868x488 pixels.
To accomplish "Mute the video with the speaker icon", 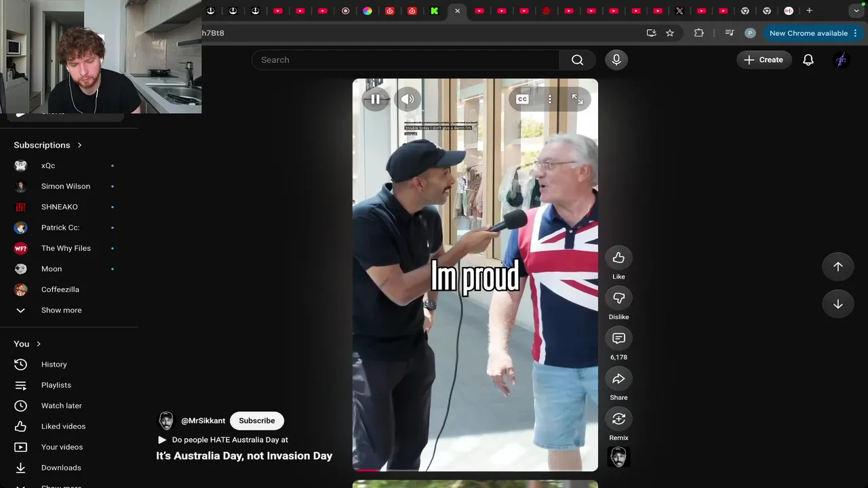I will coord(408,99).
